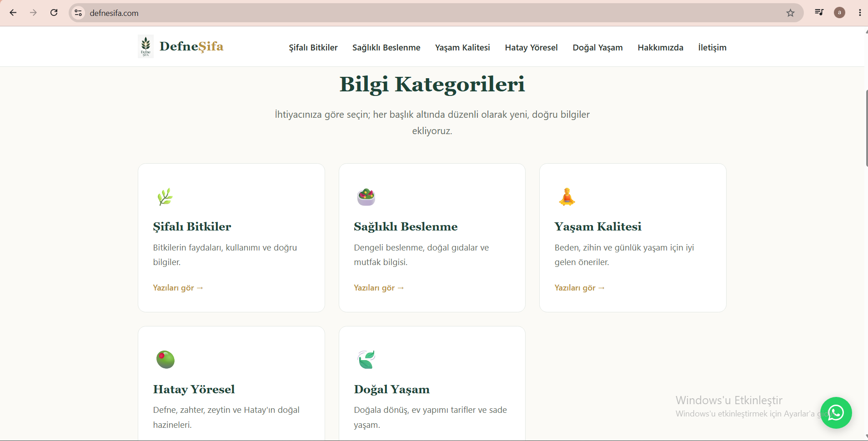Viewport: 868px width, 441px height.
Task: Bookmark this page with the star icon
Action: pos(790,13)
